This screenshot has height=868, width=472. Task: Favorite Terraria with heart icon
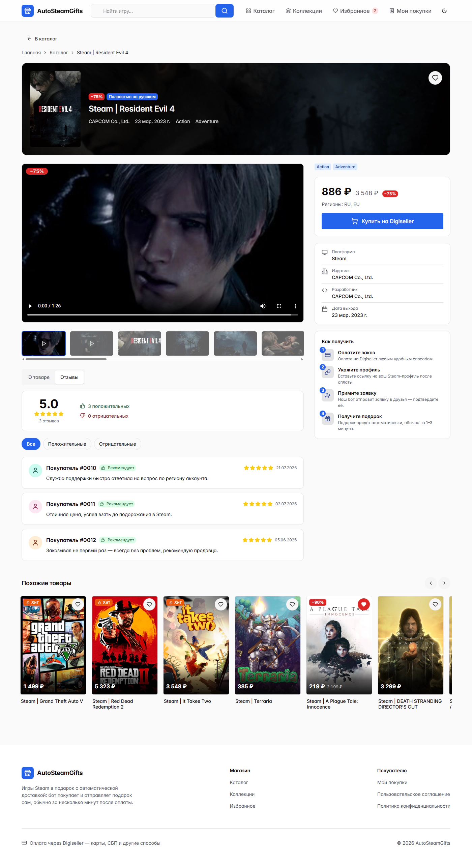[292, 604]
